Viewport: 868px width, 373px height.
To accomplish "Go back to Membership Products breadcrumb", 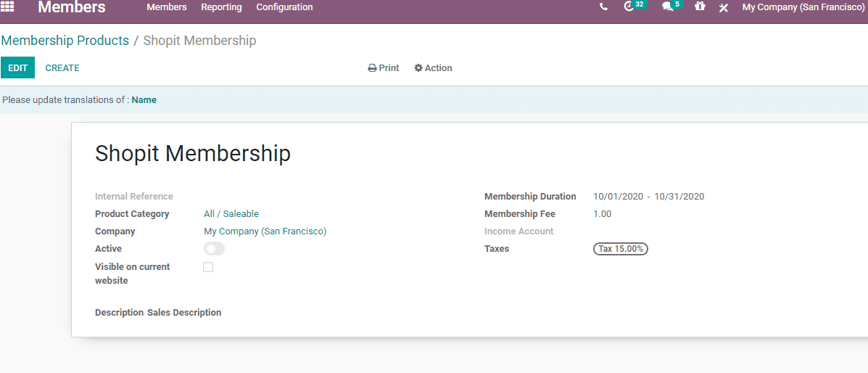I will (x=65, y=41).
